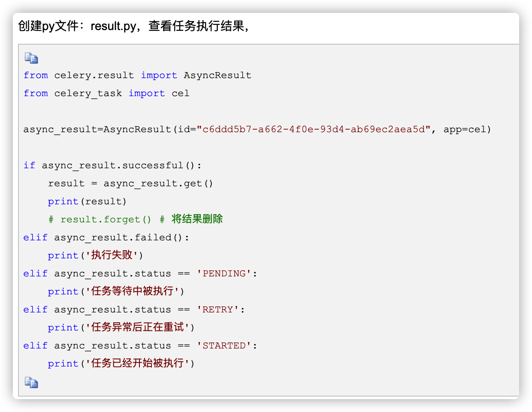Click the 'result = async_result.get()' line
Viewport: 532px width, 412px height.
coord(130,184)
